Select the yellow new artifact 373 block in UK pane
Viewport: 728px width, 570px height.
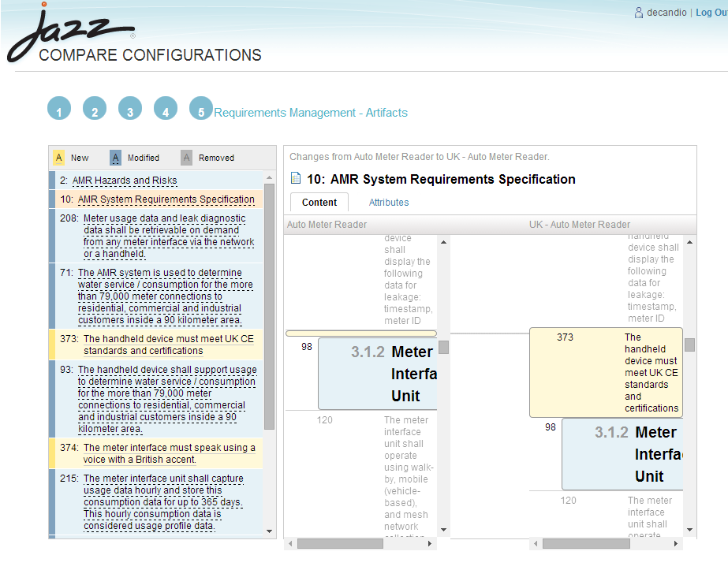606,372
